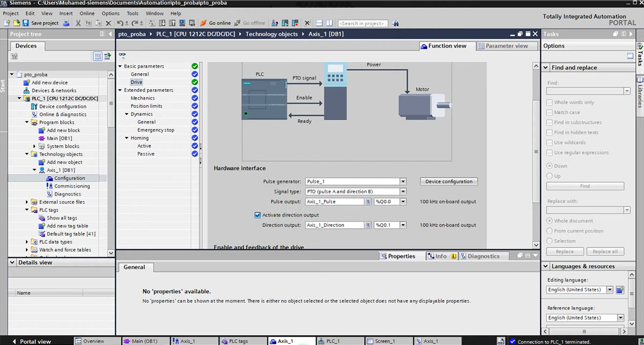Viewport: 644px width, 345px height.
Task: Open the Pulse generator dropdown
Action: 403,181
